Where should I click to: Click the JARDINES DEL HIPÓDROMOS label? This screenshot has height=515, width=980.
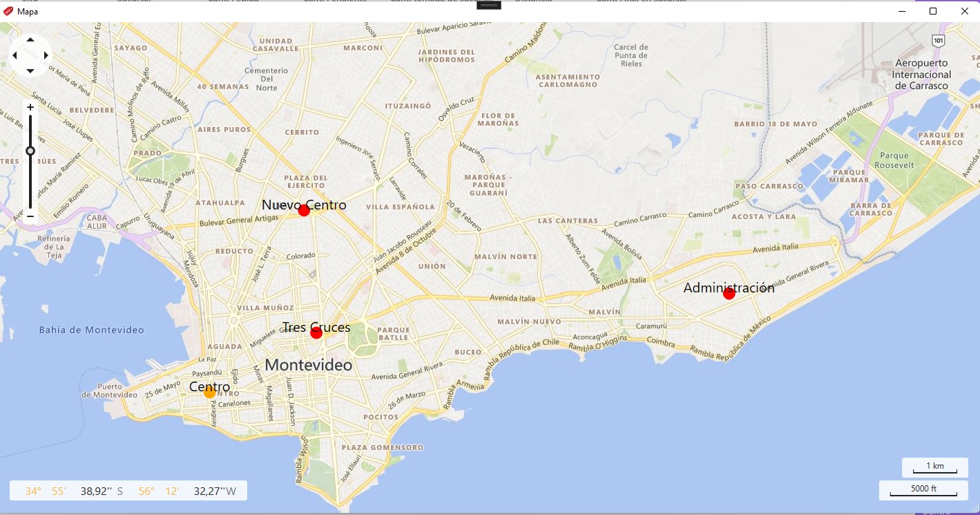447,56
